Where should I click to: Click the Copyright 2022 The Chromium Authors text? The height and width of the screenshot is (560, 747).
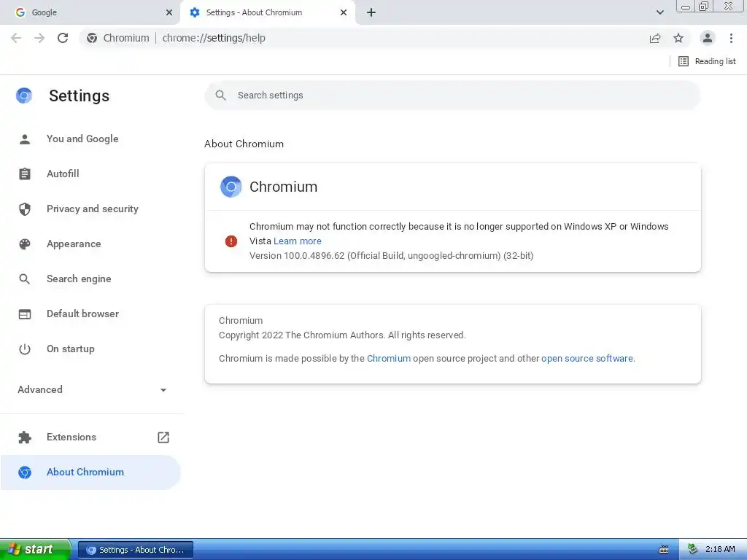pos(342,335)
